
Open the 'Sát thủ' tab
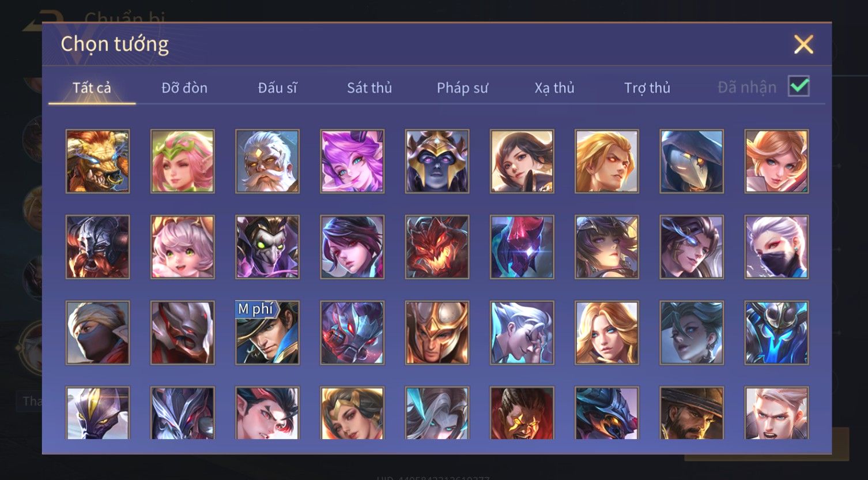[369, 88]
